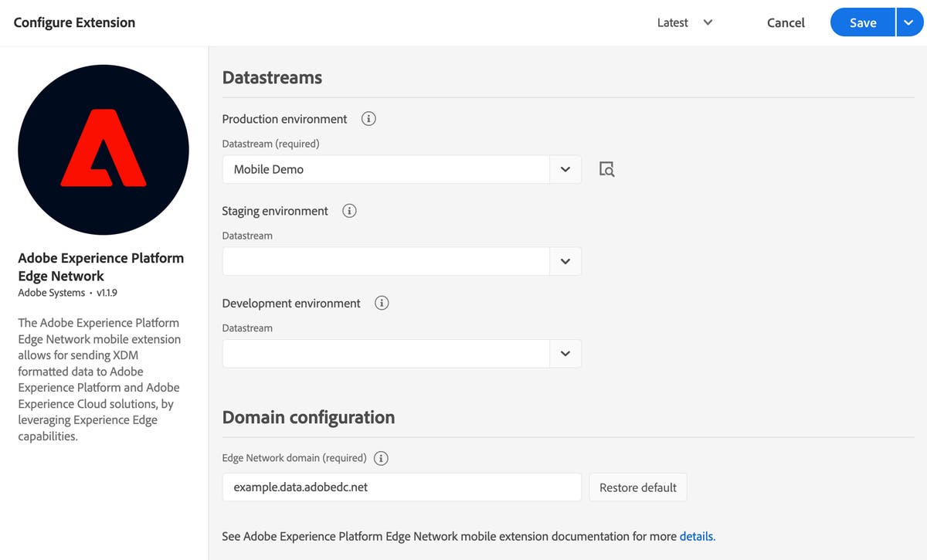Expand the Save button options arrow
Screen dimensions: 927x560
[x=909, y=22]
